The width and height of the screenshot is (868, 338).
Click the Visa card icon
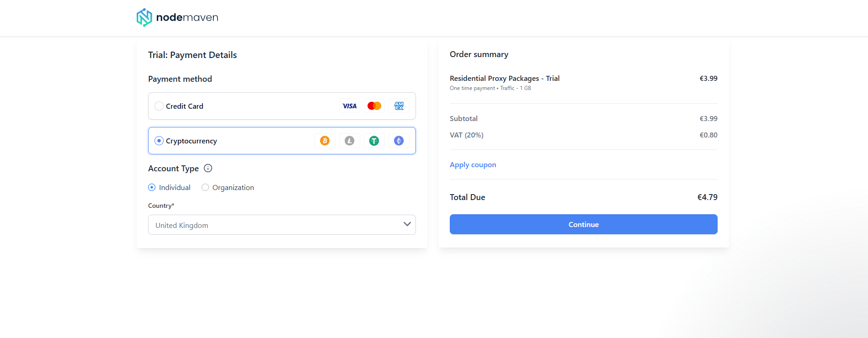[x=350, y=106]
